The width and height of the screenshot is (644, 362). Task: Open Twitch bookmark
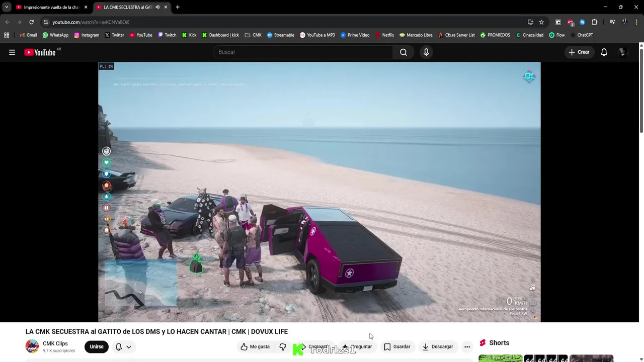[167, 35]
